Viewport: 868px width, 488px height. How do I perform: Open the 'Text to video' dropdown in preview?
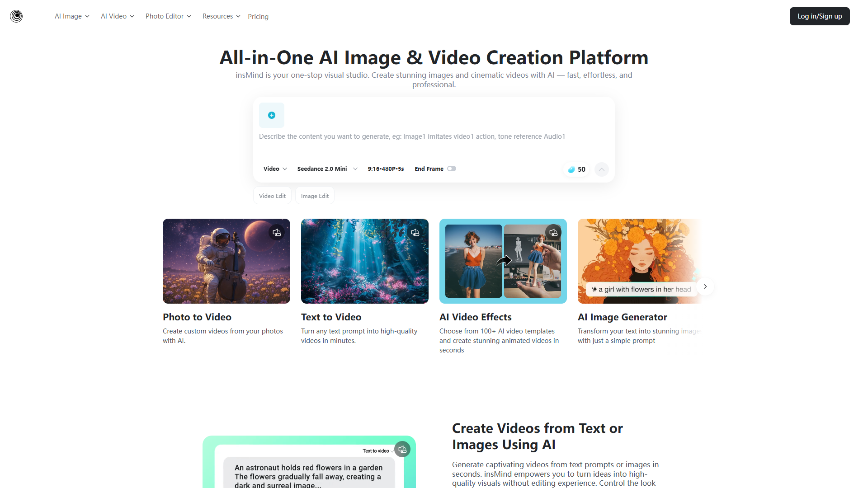tap(378, 451)
